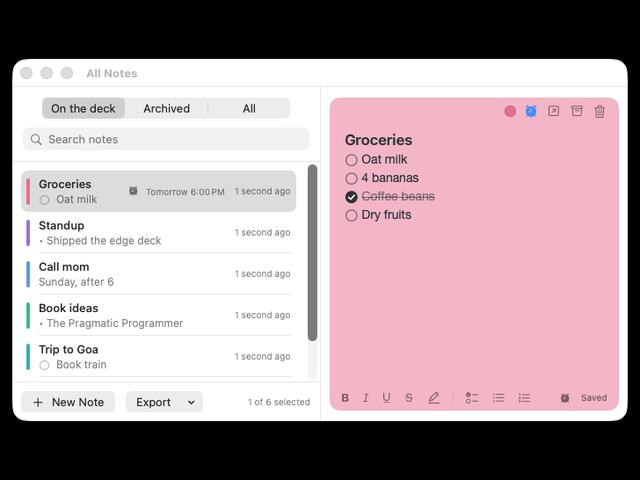Viewport: 640px width, 480px height.
Task: Open the Export dropdown arrow
Action: pos(191,402)
